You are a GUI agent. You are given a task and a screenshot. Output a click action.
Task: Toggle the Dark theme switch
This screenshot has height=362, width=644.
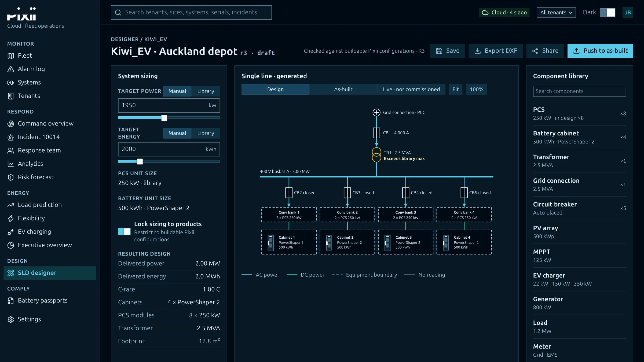point(608,12)
